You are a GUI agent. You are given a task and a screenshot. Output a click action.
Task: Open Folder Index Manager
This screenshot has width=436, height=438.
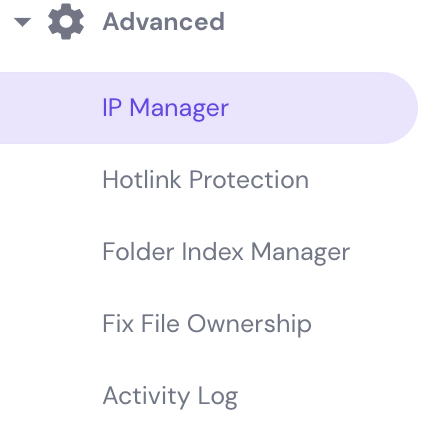click(226, 252)
